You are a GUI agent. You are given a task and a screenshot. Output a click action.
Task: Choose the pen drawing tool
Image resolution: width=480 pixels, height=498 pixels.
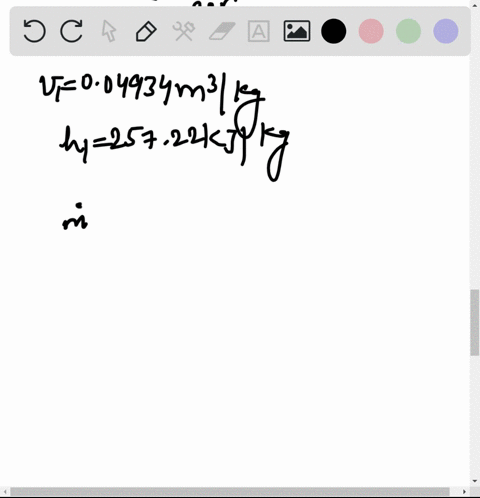[x=146, y=31]
